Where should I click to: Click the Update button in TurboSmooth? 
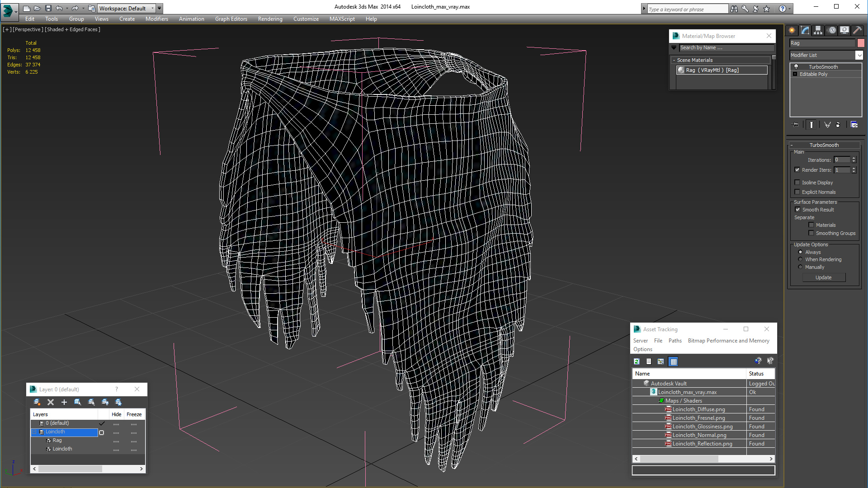[x=823, y=277]
